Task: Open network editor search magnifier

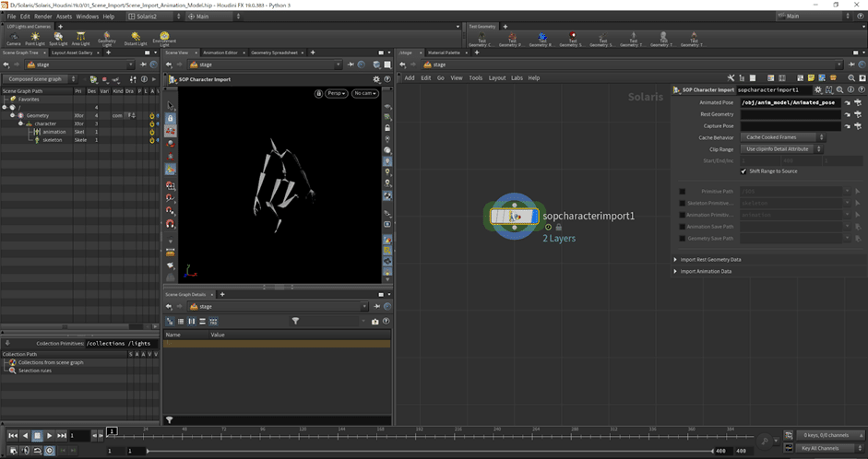Action: (851, 78)
